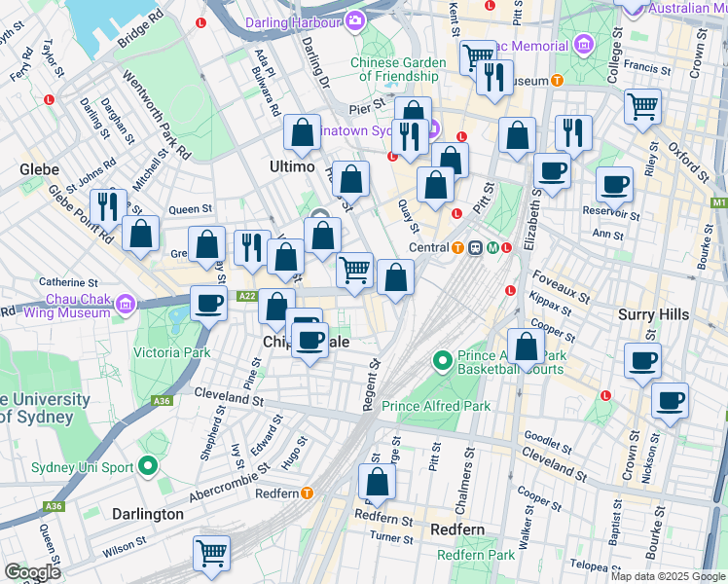
Task: Select the University of Sydney label
Action: click(x=45, y=408)
